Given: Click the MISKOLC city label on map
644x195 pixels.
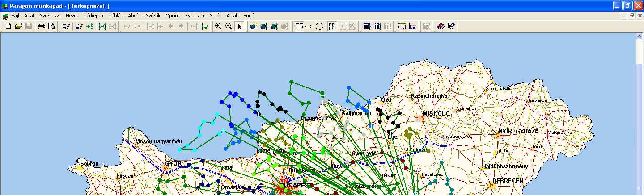Looking at the screenshot, I should (x=436, y=113).
